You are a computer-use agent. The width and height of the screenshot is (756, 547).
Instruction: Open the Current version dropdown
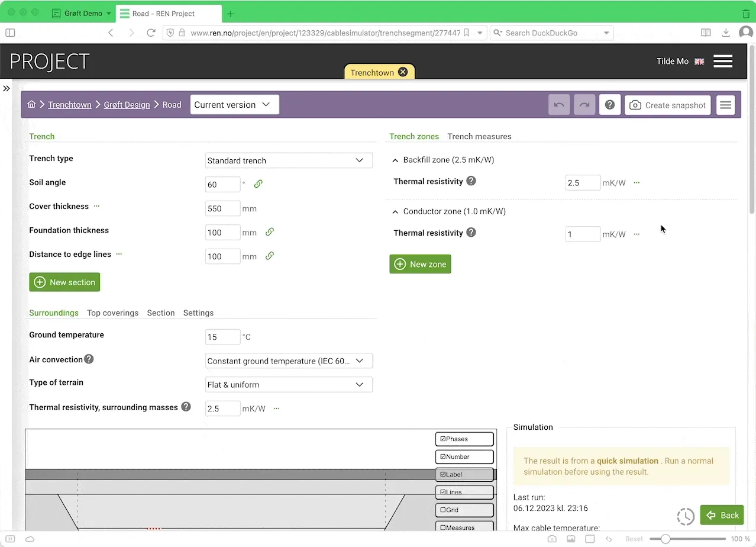[234, 105]
